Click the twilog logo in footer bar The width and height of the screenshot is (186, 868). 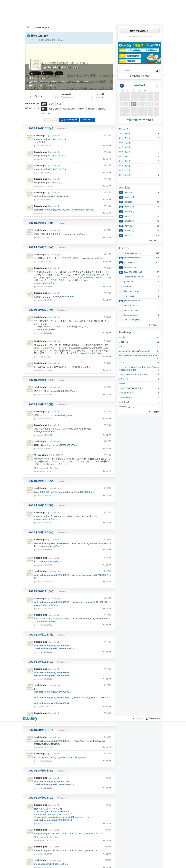(x=30, y=718)
